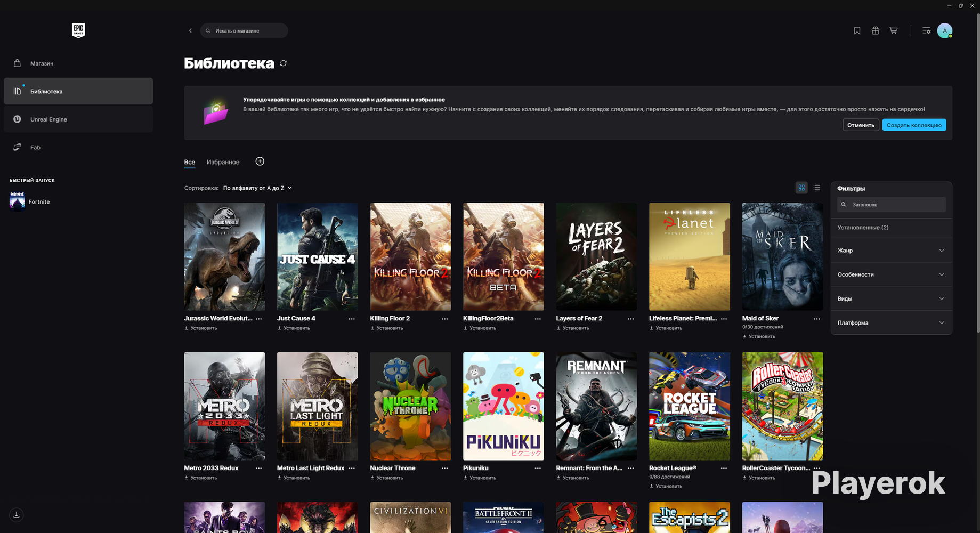980x533 pixels.
Task: Open options menu for Metro Last Light Redux
Action: coord(352,469)
